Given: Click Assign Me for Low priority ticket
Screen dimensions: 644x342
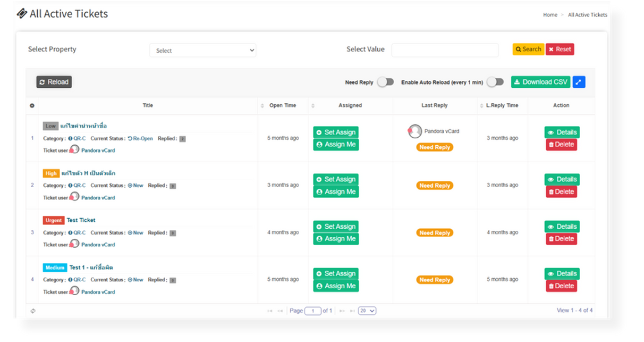Looking at the screenshot, I should coord(336,145).
